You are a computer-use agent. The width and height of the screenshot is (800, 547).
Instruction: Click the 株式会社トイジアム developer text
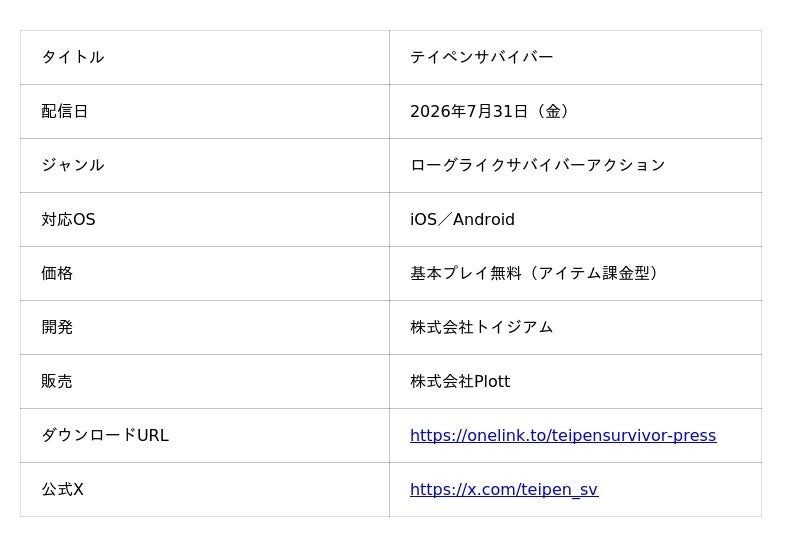click(481, 327)
